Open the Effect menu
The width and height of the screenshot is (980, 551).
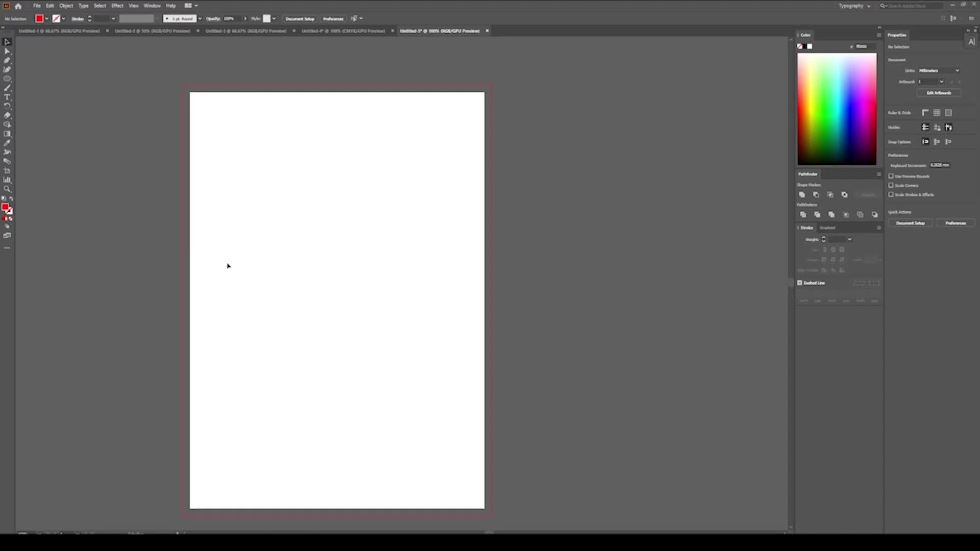coord(117,6)
